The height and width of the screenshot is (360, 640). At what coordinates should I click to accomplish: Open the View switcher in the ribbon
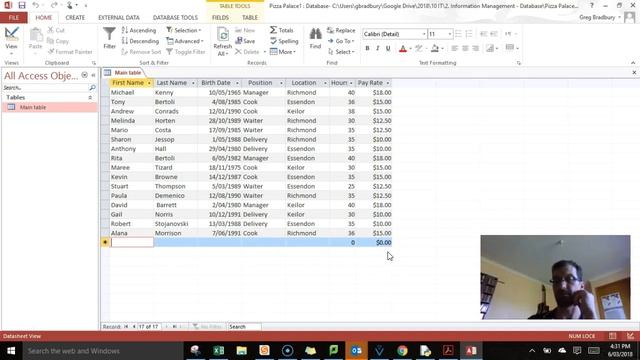click(11, 40)
